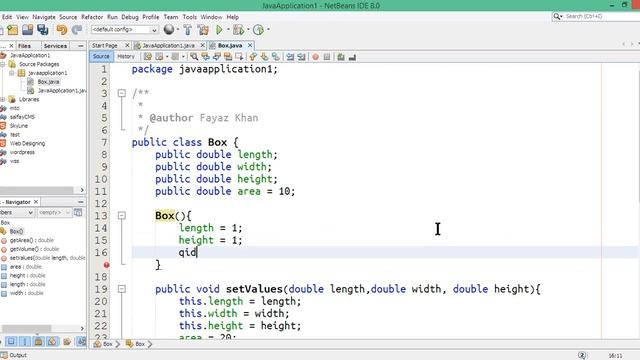Click the Profile Project clock icon
Screen dimensions: 640x360
(258, 29)
